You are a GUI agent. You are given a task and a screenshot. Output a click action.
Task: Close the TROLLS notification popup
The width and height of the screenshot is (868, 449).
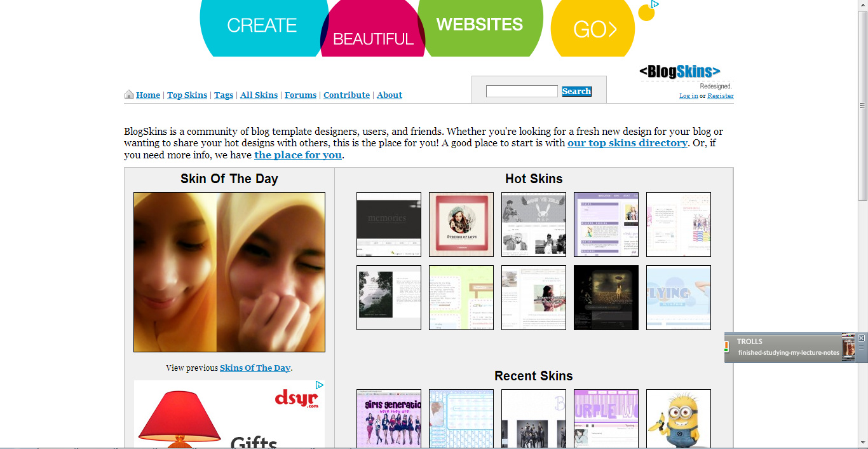point(861,338)
